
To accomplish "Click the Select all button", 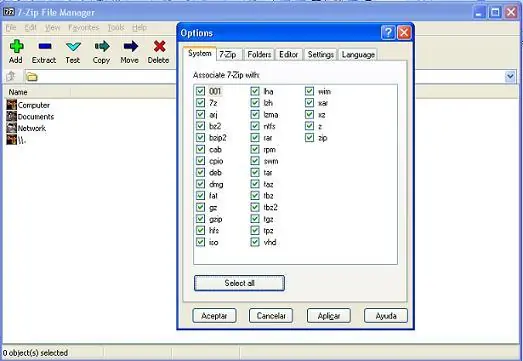I will pos(239,283).
